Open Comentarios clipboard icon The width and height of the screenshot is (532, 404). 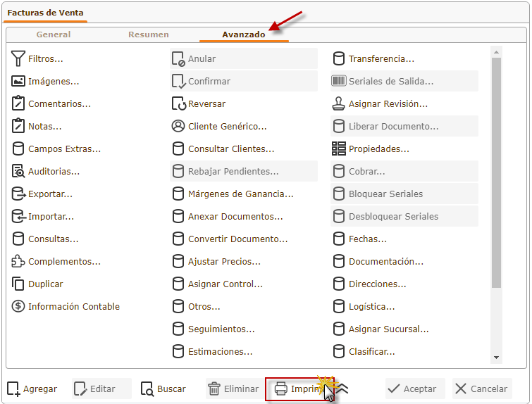click(x=18, y=103)
